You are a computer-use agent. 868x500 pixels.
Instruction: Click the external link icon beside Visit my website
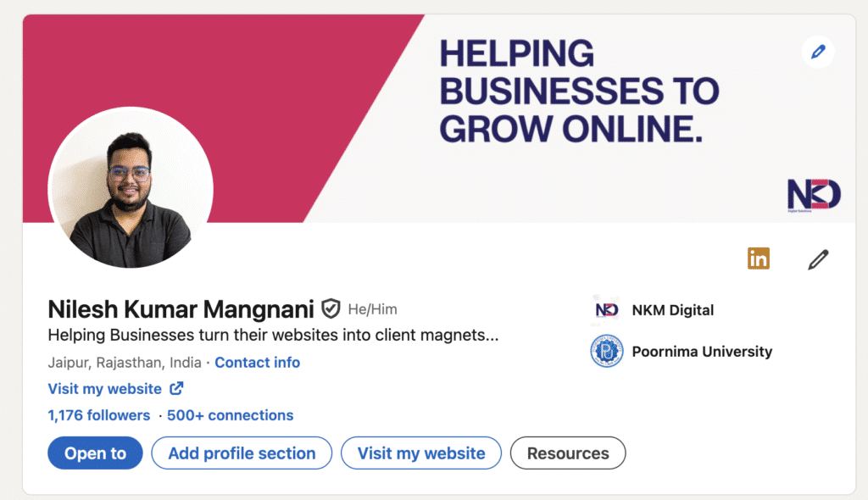[x=175, y=388]
